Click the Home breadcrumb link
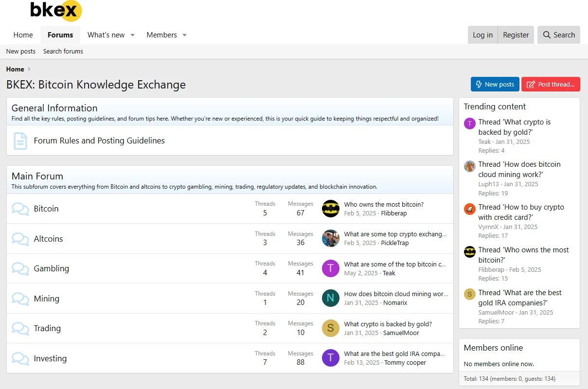Image resolution: width=588 pixels, height=389 pixels. click(x=15, y=69)
